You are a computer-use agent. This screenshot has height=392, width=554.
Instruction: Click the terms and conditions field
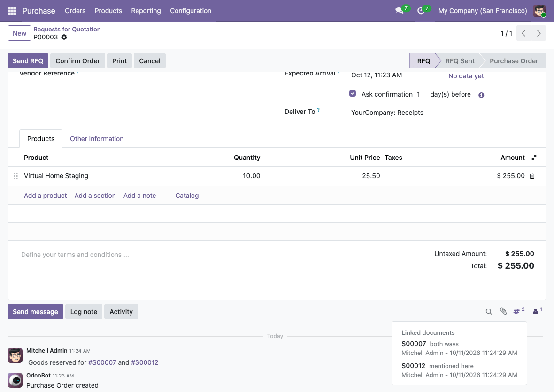[x=75, y=255]
